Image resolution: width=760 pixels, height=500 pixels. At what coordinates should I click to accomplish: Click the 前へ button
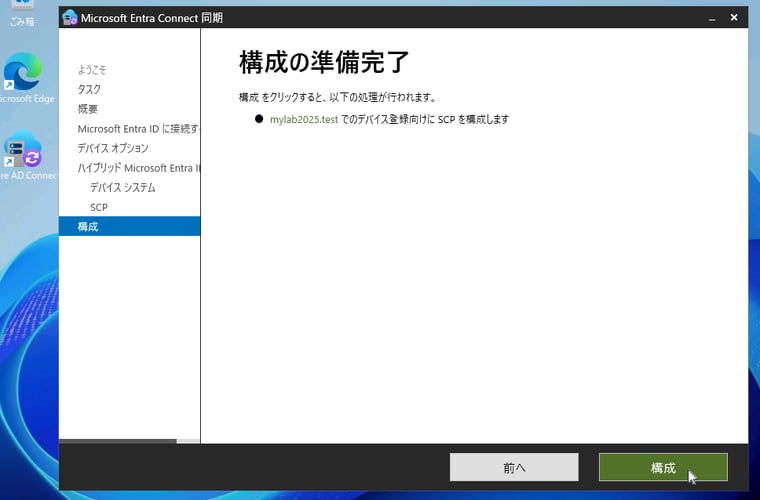(514, 467)
